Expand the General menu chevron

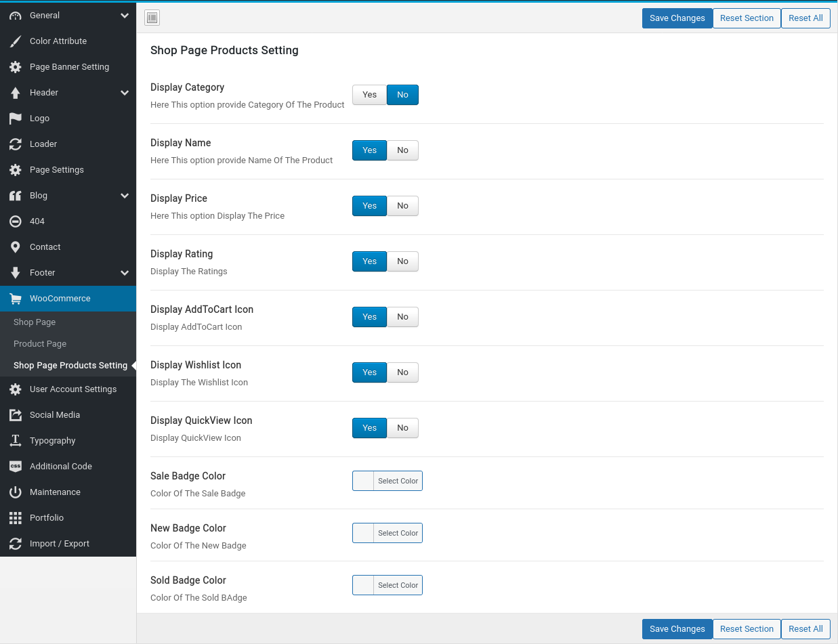[125, 16]
